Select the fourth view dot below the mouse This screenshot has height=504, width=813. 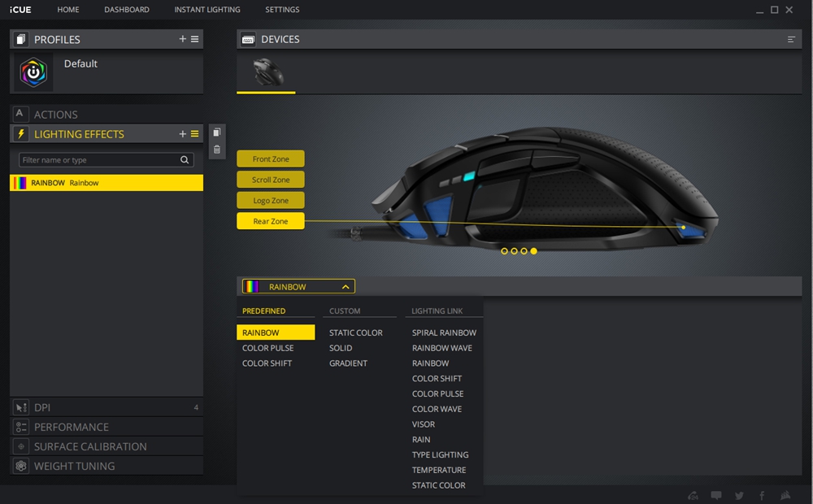coord(533,251)
